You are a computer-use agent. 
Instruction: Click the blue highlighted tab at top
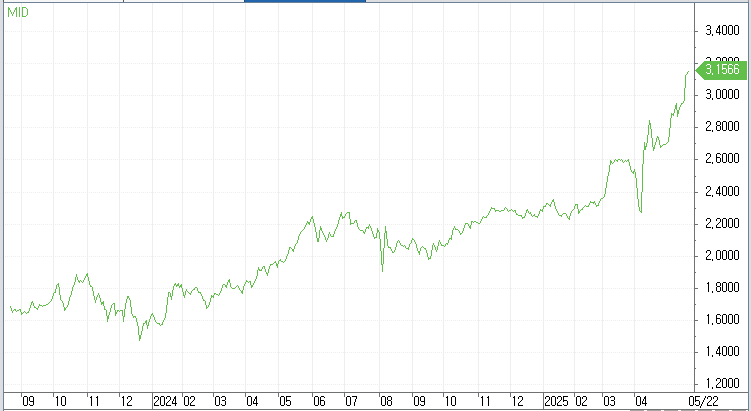click(305, 2)
